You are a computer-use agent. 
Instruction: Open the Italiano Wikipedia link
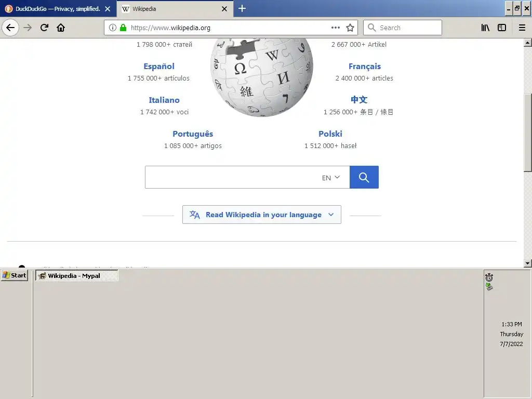[x=164, y=100]
